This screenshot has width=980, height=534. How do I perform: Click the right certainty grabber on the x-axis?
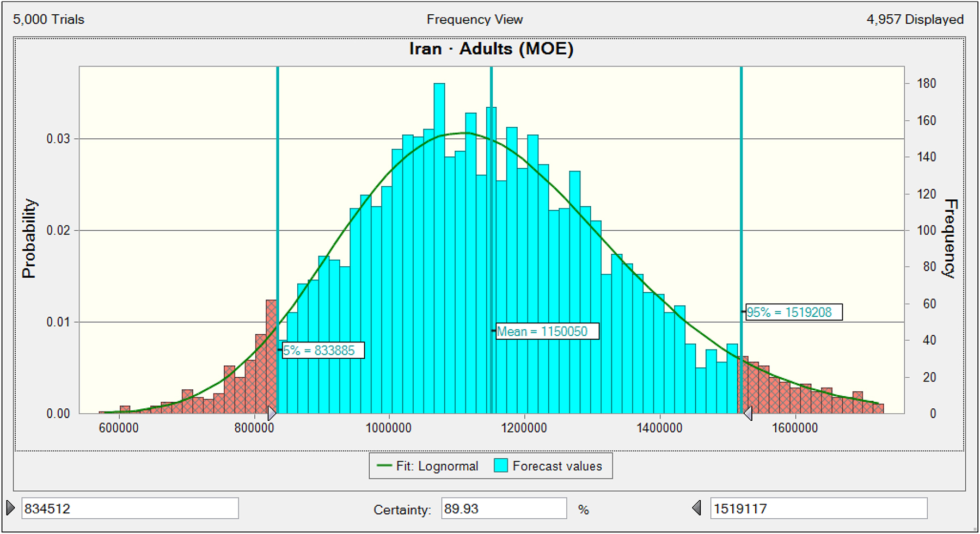pos(748,413)
